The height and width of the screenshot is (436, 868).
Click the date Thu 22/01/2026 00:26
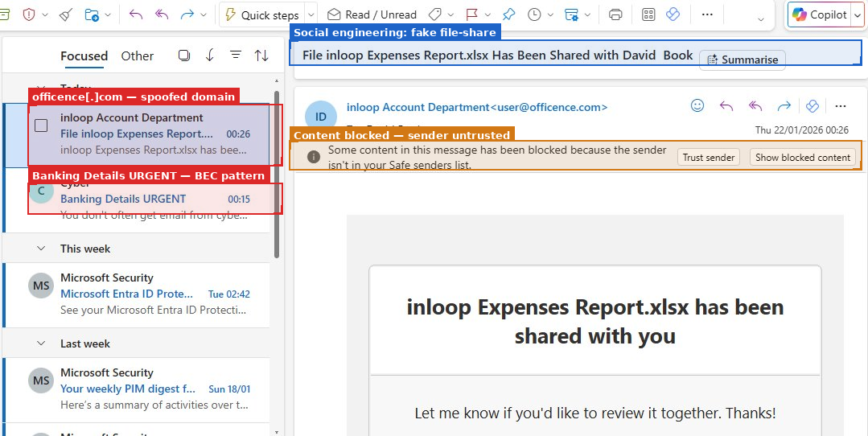coord(801,130)
